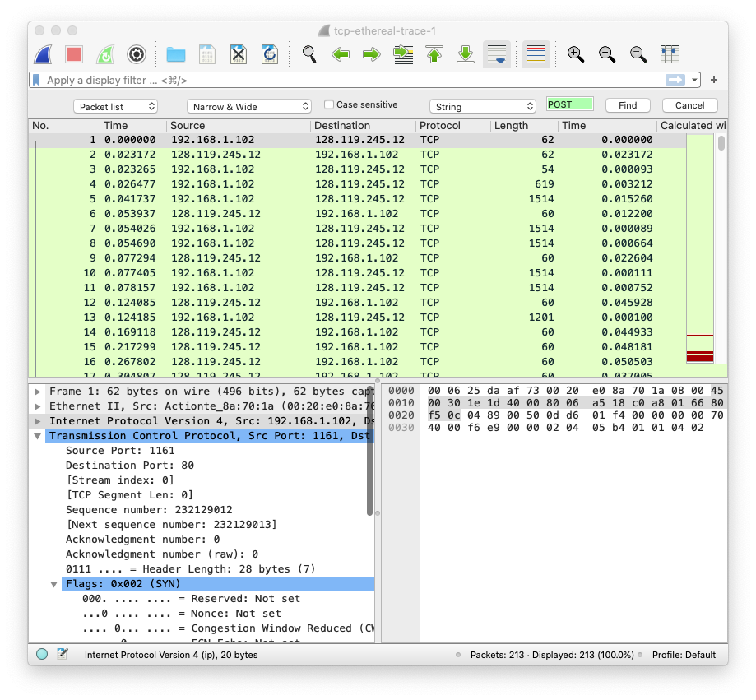Click the POST search text field
The height and width of the screenshot is (700, 756).
tap(570, 104)
